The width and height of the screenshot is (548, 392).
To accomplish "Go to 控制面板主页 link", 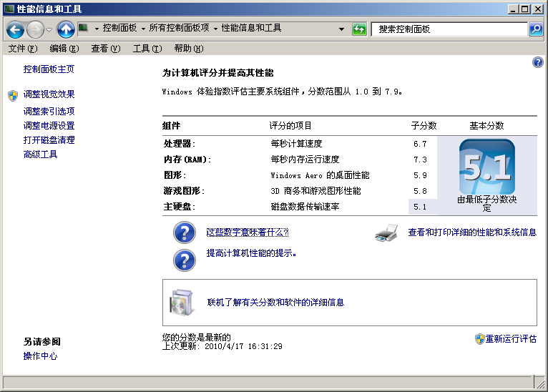I will (49, 69).
